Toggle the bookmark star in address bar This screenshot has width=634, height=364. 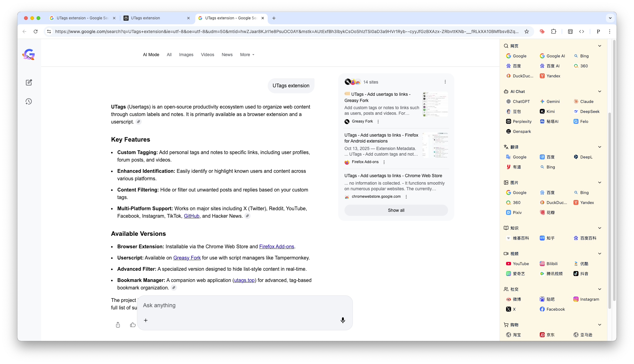[527, 32]
